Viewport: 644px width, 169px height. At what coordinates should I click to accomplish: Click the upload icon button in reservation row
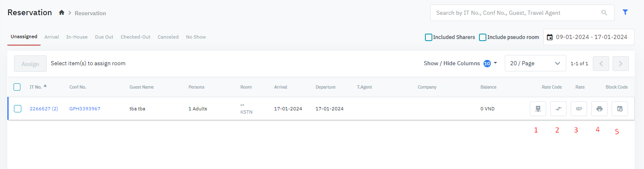click(538, 109)
